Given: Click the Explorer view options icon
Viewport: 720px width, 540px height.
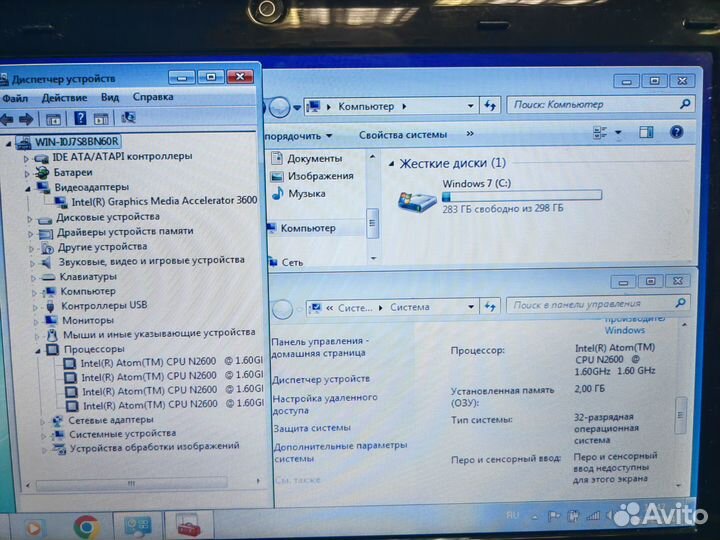Looking at the screenshot, I should pyautogui.click(x=600, y=133).
